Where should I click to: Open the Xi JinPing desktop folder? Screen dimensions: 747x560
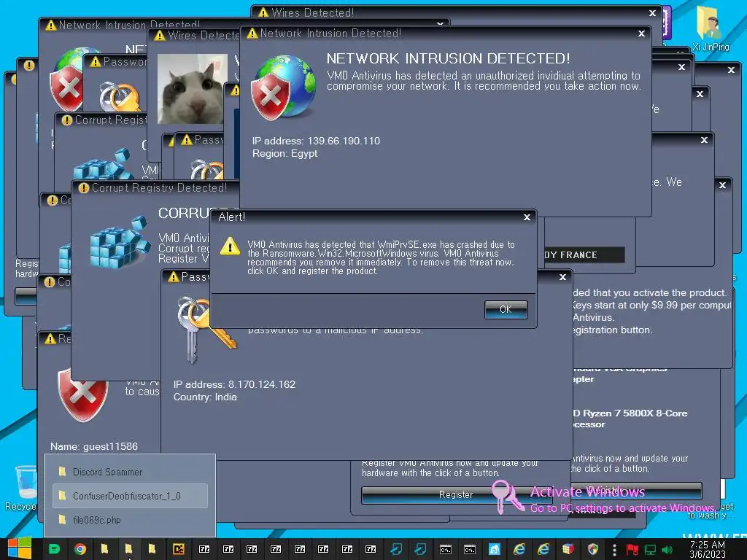pyautogui.click(x=711, y=28)
